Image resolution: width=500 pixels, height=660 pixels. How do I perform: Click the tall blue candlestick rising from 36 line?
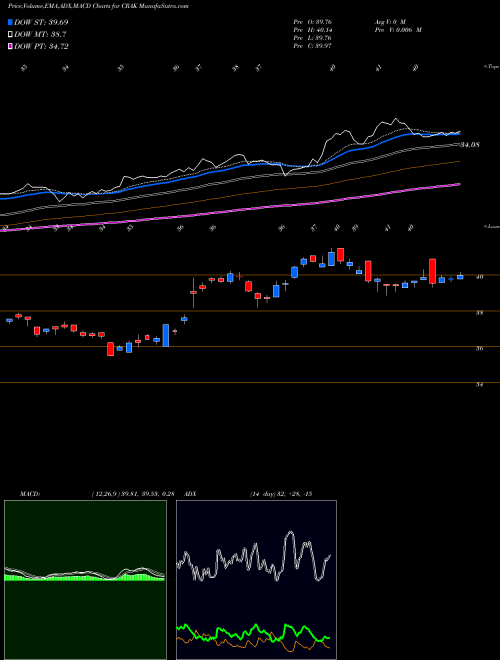click(x=166, y=335)
